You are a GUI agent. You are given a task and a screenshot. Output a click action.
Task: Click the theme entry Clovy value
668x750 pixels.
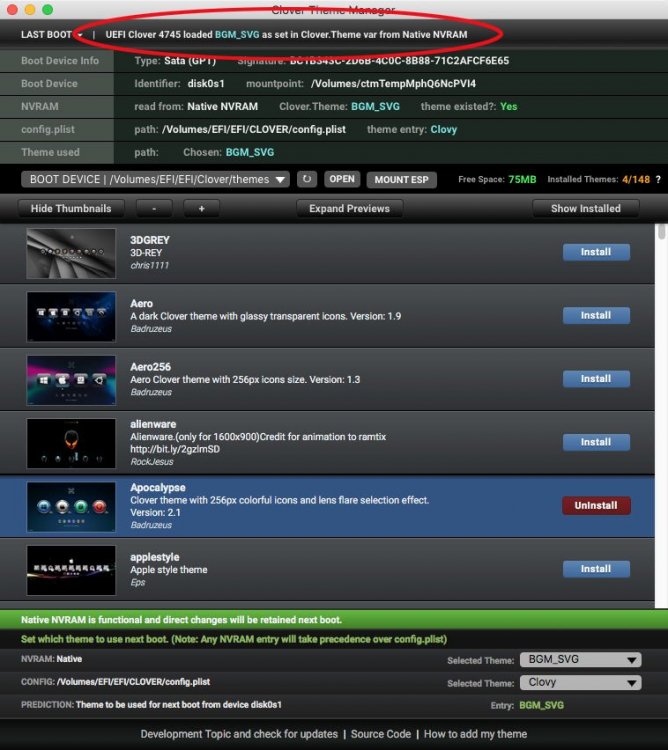[x=444, y=130]
